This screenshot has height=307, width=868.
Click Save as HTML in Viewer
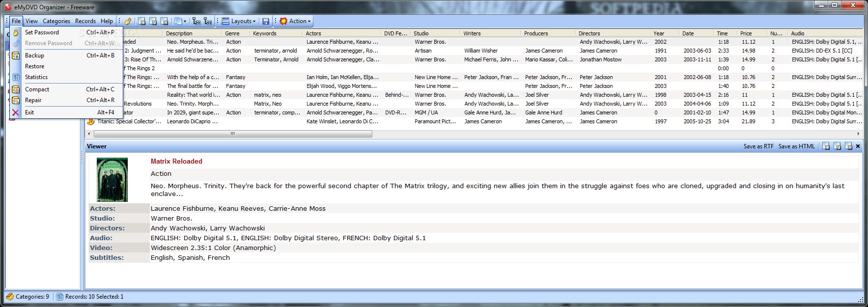796,146
